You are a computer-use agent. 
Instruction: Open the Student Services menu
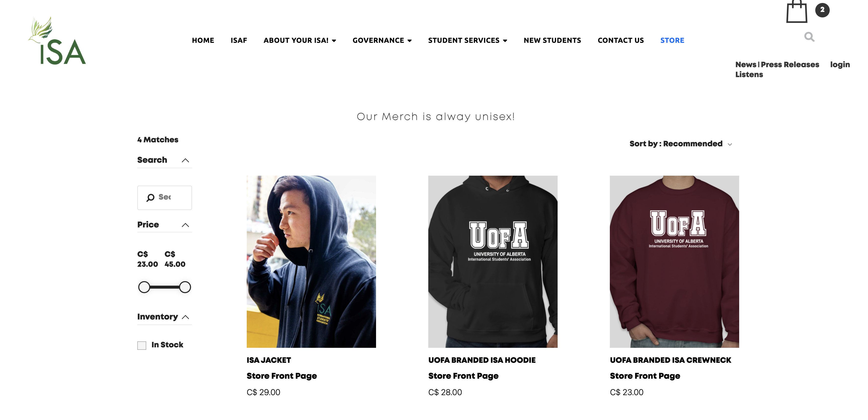pos(467,41)
